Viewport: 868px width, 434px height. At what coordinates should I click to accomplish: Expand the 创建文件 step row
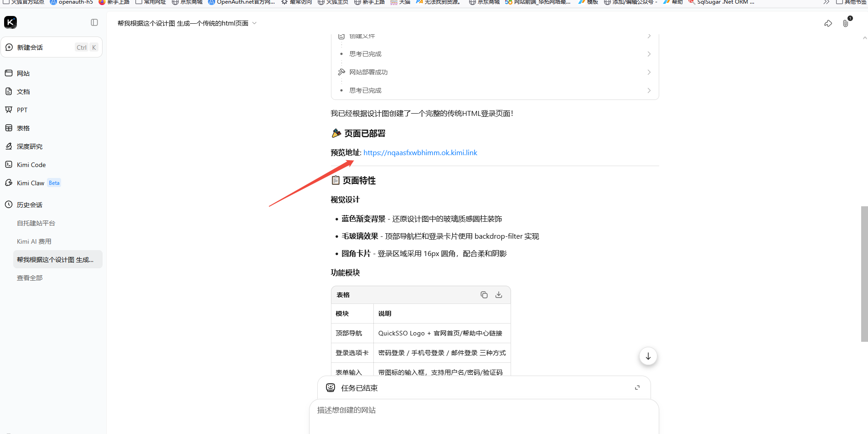tap(495, 36)
